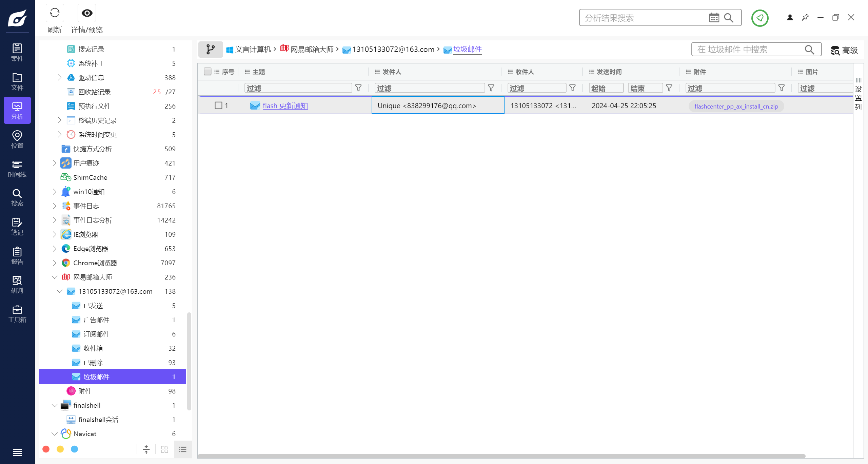Click the refresh icon in toolbar
This screenshot has height=464, width=868.
tap(55, 13)
